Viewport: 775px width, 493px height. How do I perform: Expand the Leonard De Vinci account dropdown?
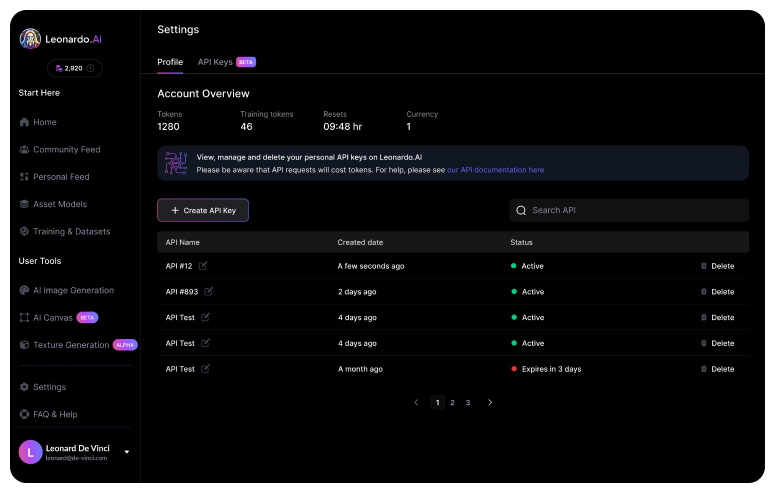click(127, 451)
